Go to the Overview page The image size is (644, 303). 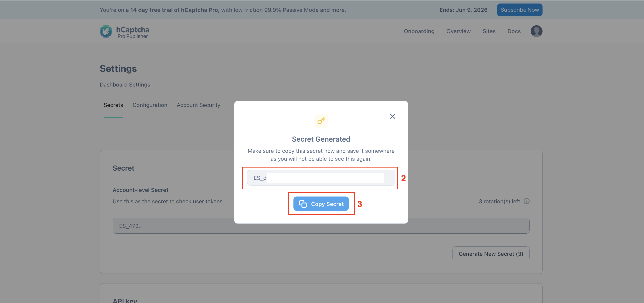tap(458, 31)
